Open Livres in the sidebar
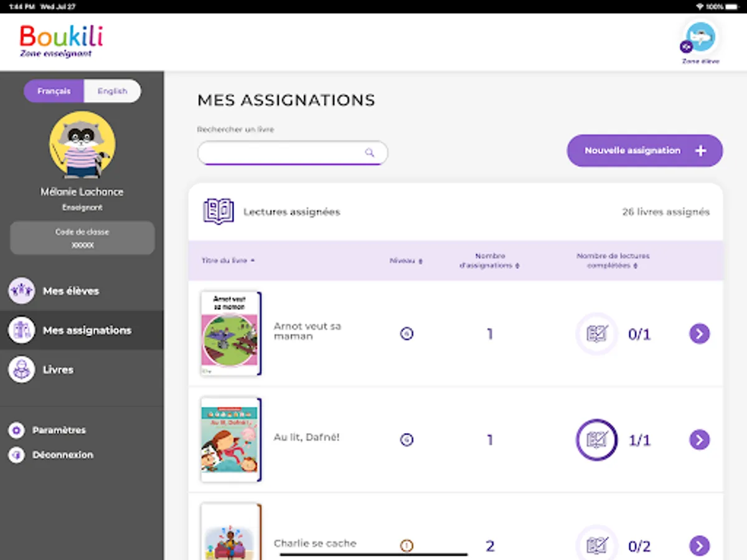747x560 pixels. click(82, 369)
